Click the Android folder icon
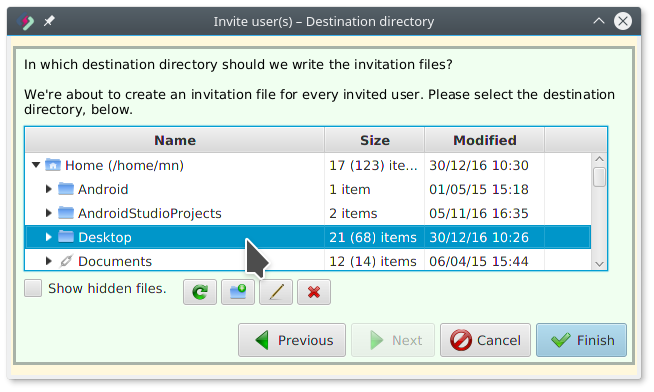Screen dimensions: 654x392 66,189
